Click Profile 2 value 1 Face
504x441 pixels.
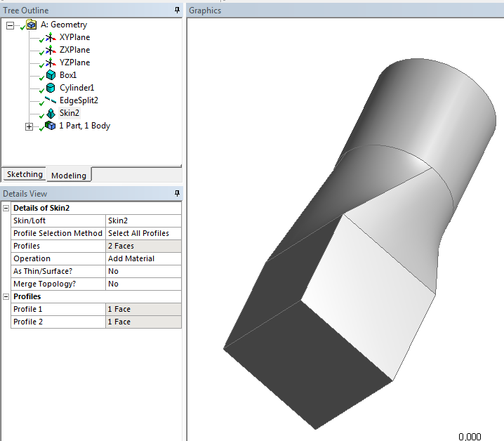point(143,322)
